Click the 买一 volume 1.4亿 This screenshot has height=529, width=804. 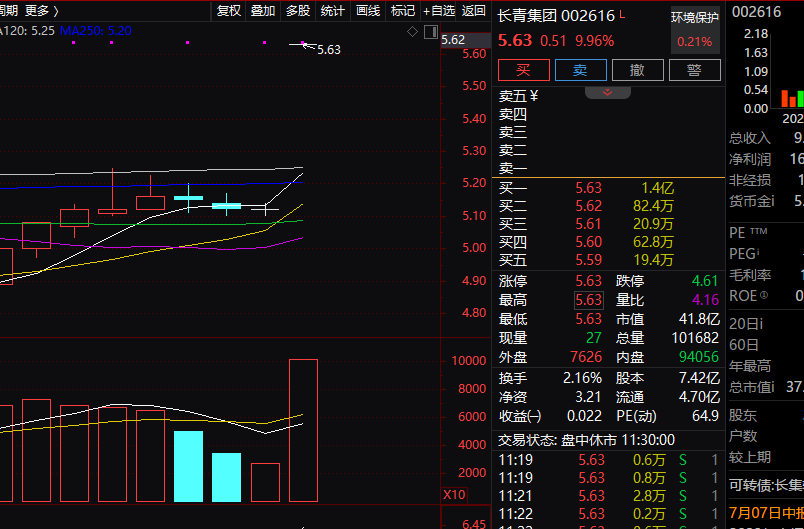[657, 188]
